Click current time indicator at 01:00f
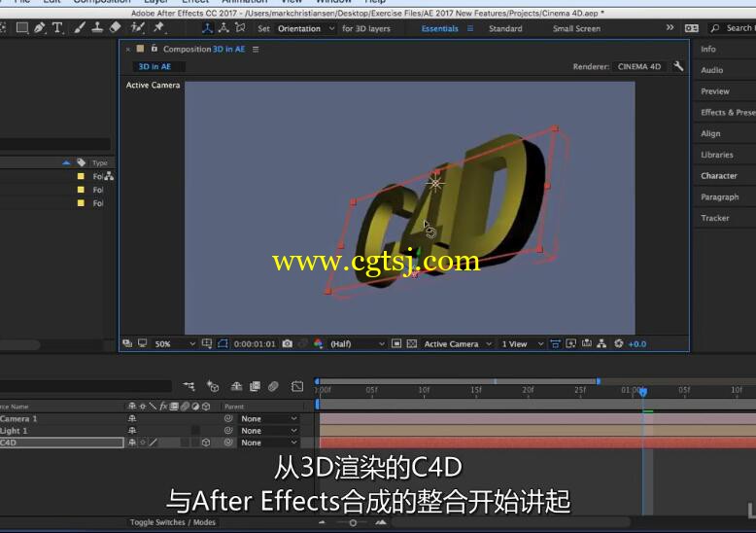Image resolution: width=756 pixels, height=533 pixels. (643, 392)
